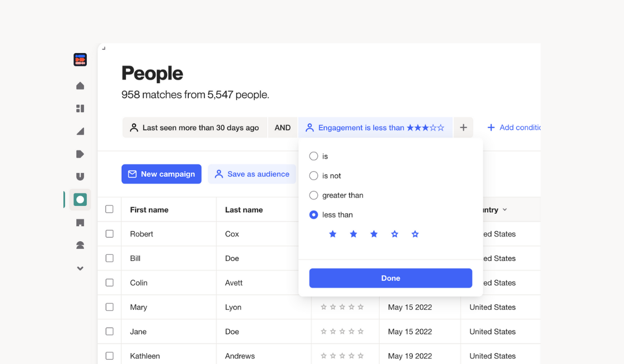Open the triangle-shaped sidebar icon
This screenshot has width=624, height=364.
tap(80, 132)
